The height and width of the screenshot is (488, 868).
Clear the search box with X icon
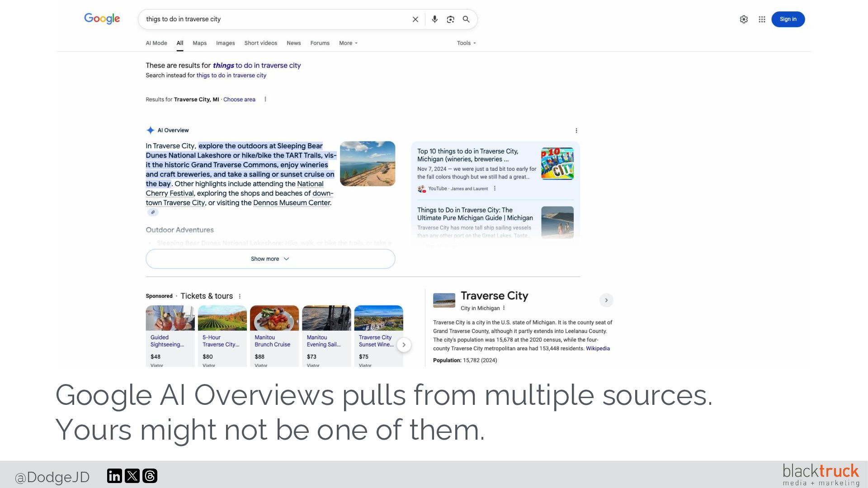click(415, 19)
